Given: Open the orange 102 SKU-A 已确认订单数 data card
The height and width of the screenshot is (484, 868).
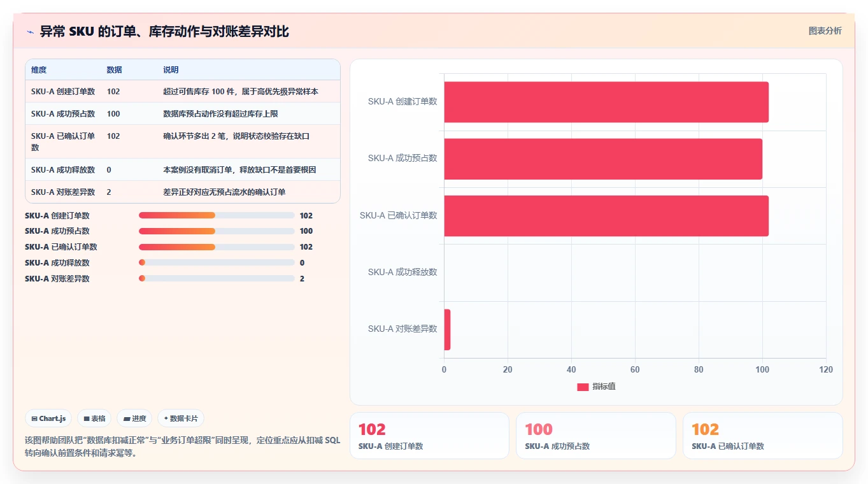Looking at the screenshot, I should (763, 436).
